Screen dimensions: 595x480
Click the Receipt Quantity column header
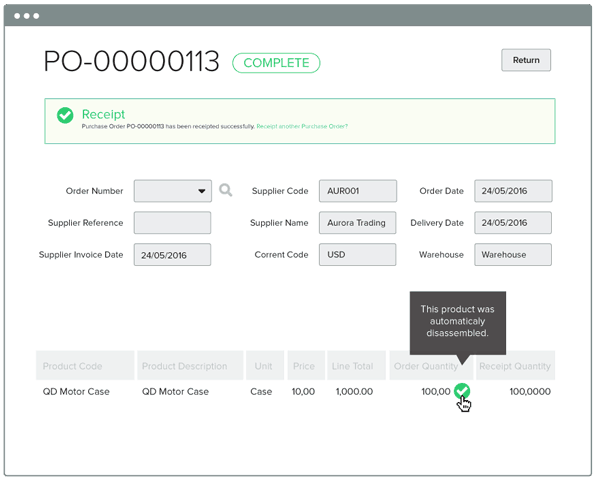pyautogui.click(x=515, y=366)
